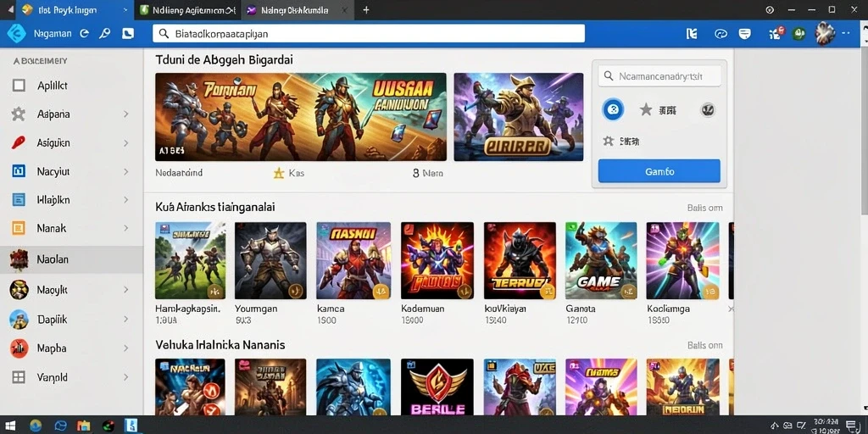This screenshot has width=868, height=434.
Task: Select the blue circular icon in side panel
Action: point(613,109)
